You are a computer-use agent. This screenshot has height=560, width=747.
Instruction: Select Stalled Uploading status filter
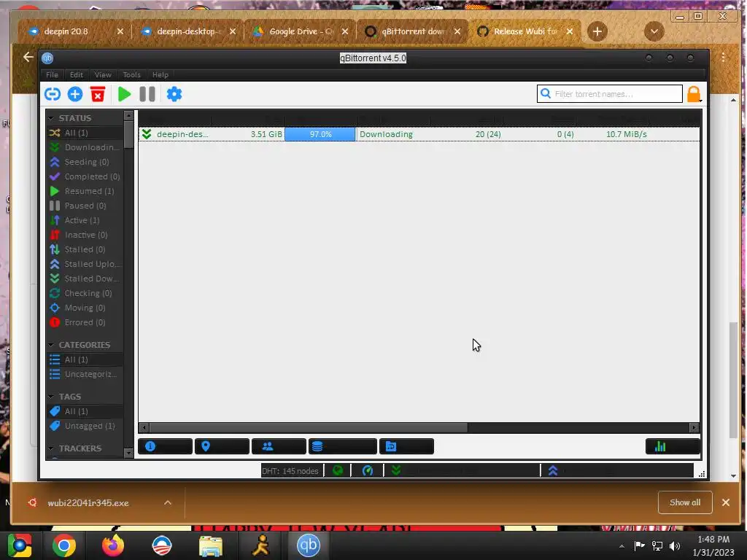tap(85, 264)
